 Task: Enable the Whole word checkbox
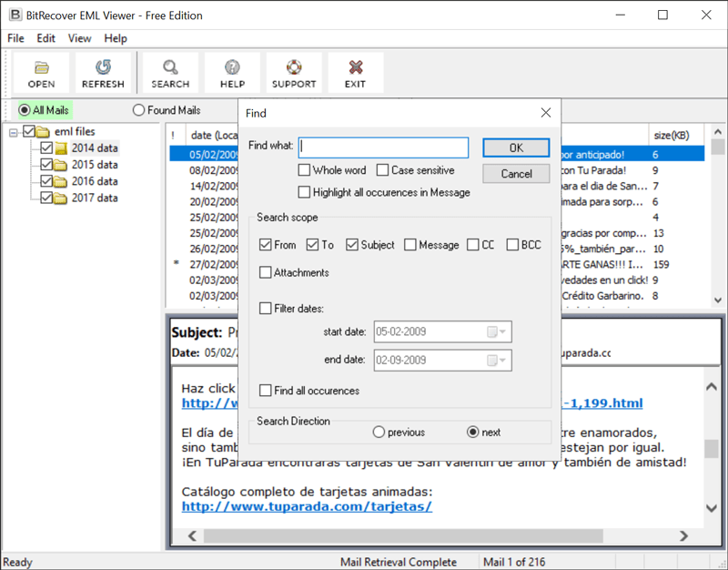304,170
